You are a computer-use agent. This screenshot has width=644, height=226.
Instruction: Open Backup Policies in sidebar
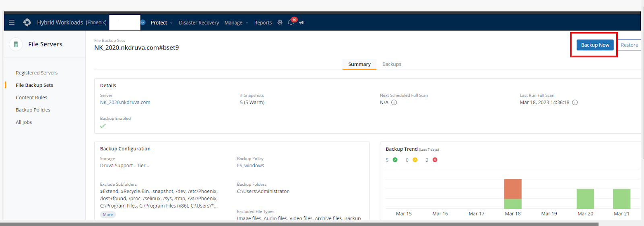(x=33, y=110)
